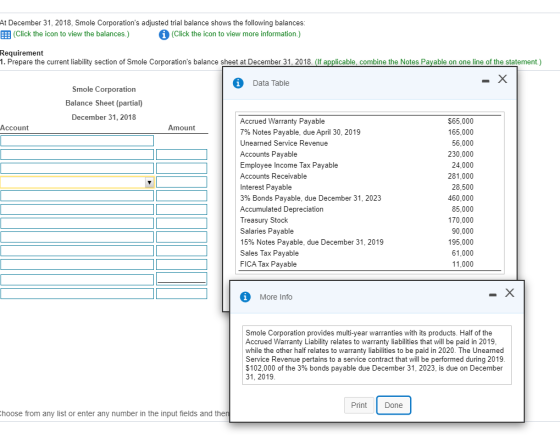Click the 'Data Table' dialog title
Viewport: 560px width, 436px height.
click(271, 83)
